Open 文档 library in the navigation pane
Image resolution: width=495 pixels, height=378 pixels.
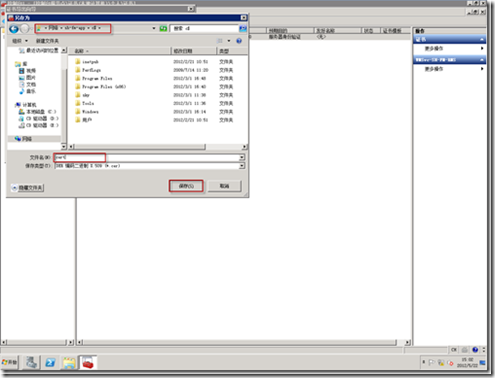[x=27, y=84]
